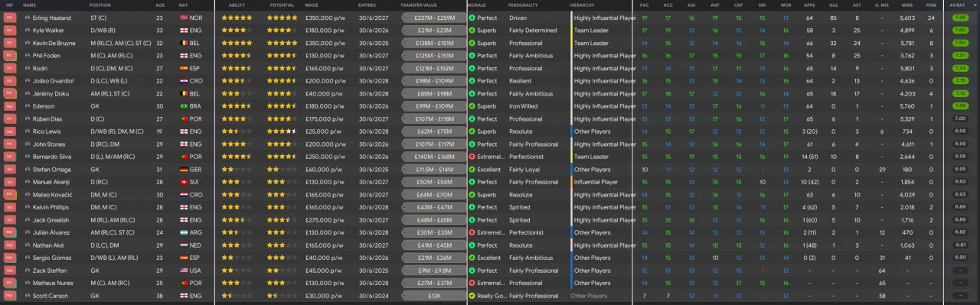Open Matheus Nunes's player profile by name

pyautogui.click(x=54, y=284)
